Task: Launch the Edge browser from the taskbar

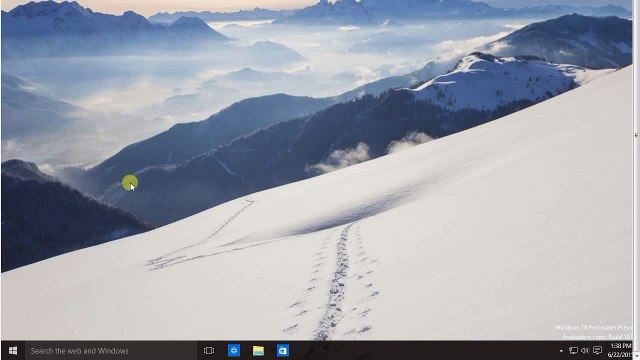Action: click(234, 351)
